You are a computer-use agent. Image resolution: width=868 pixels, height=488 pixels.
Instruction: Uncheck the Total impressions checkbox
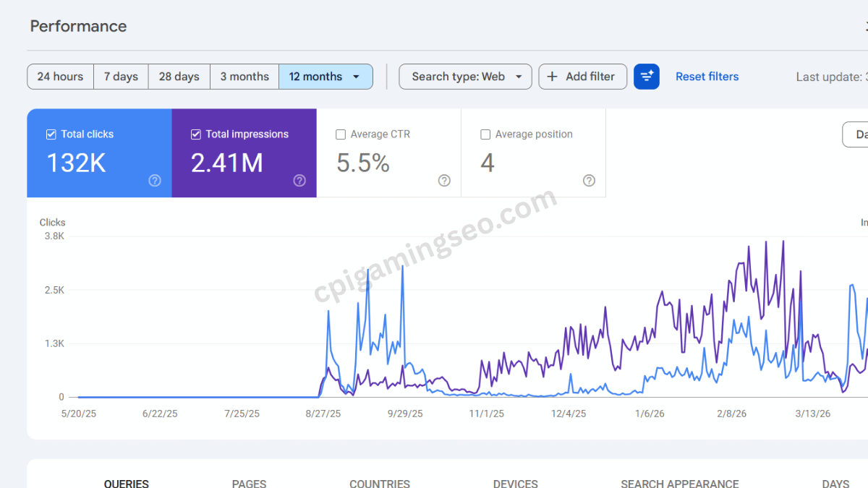coord(196,134)
